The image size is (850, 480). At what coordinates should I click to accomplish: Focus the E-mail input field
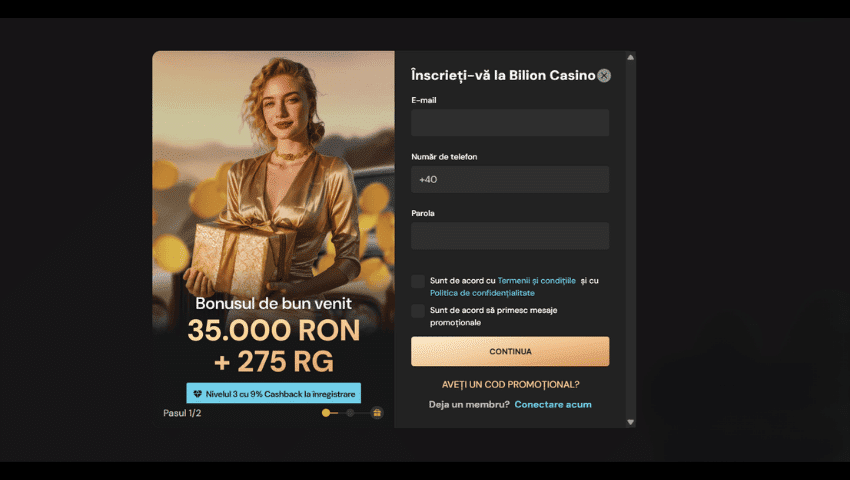(510, 123)
